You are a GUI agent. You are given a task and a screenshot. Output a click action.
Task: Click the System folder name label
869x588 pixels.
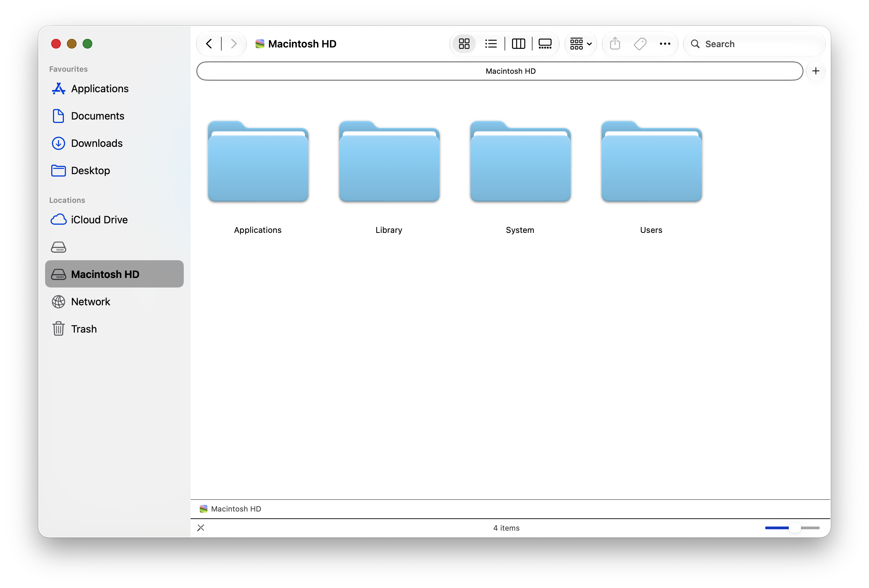click(x=520, y=230)
